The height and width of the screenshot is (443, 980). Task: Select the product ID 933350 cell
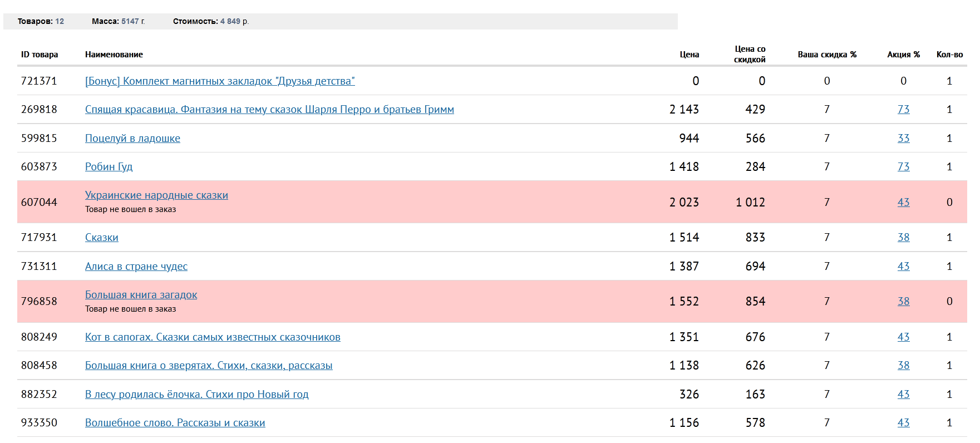[39, 423]
